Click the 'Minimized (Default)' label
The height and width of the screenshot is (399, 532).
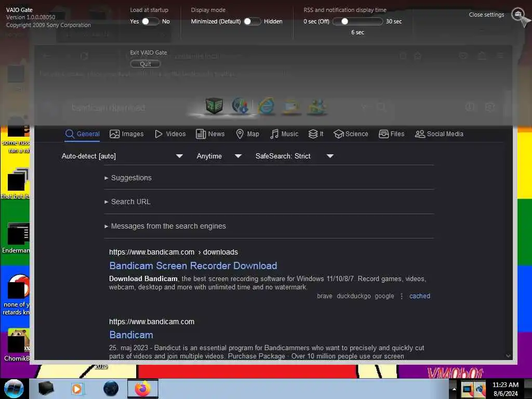pos(216,21)
